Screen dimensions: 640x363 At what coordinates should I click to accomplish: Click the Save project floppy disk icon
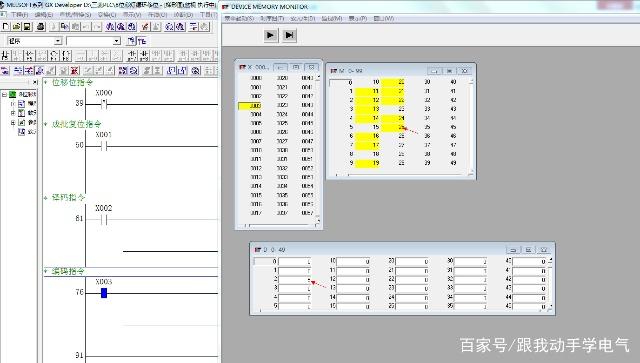27,27
